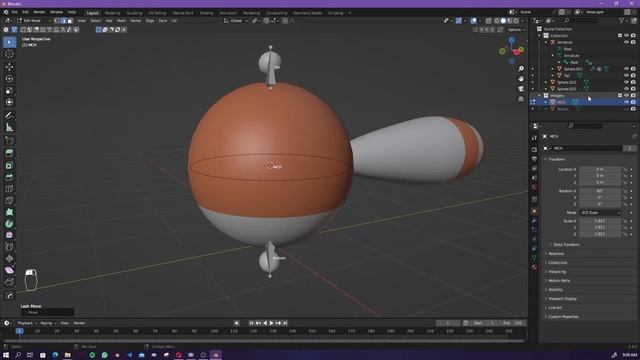The width and height of the screenshot is (640, 360).
Task: Click the Marker button in timeline
Action: click(x=79, y=323)
